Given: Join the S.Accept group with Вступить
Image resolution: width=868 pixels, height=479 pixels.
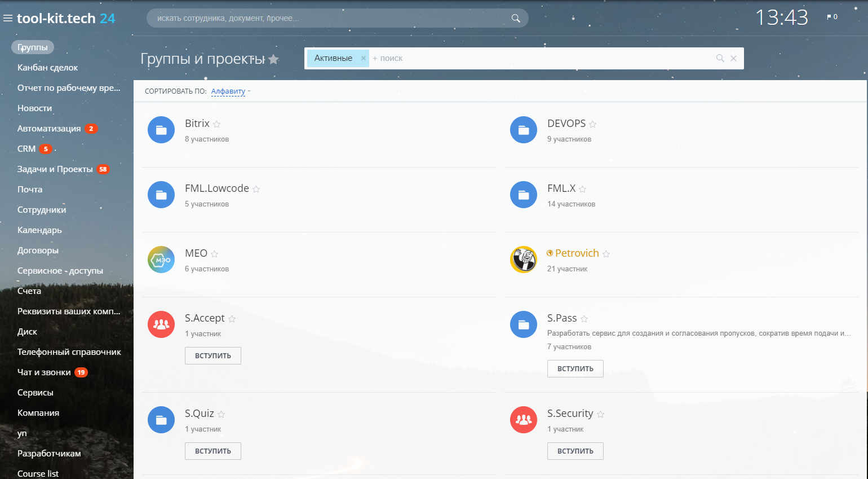Looking at the screenshot, I should tap(213, 355).
